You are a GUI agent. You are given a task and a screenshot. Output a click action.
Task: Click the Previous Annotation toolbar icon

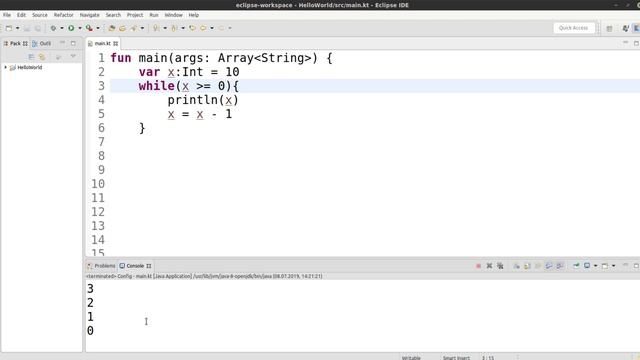(174, 28)
